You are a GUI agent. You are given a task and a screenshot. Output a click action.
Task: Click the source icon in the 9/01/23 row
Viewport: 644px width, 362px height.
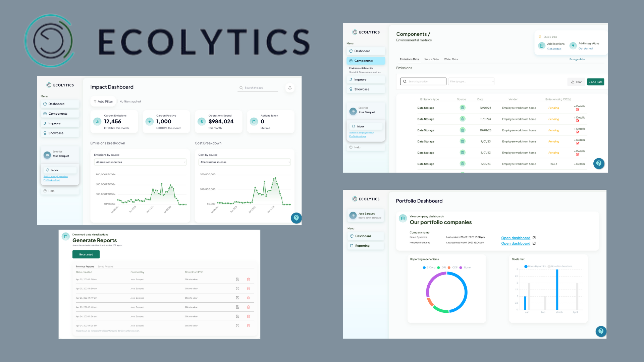[463, 141]
